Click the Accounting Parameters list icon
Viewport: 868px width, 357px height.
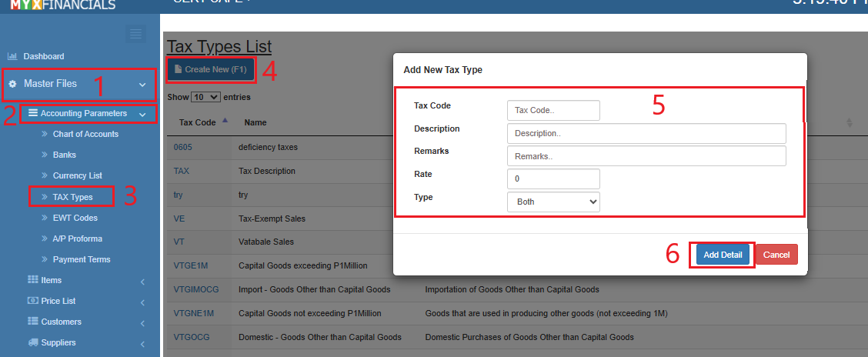(x=33, y=113)
